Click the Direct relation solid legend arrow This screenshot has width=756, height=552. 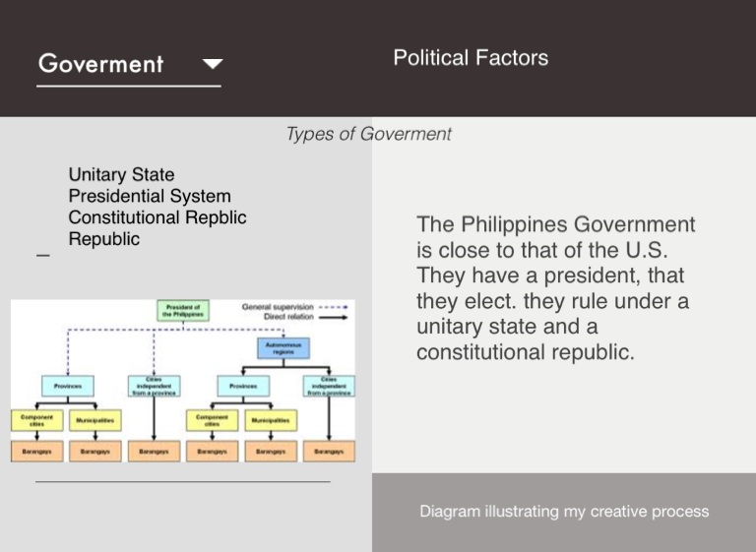334,317
